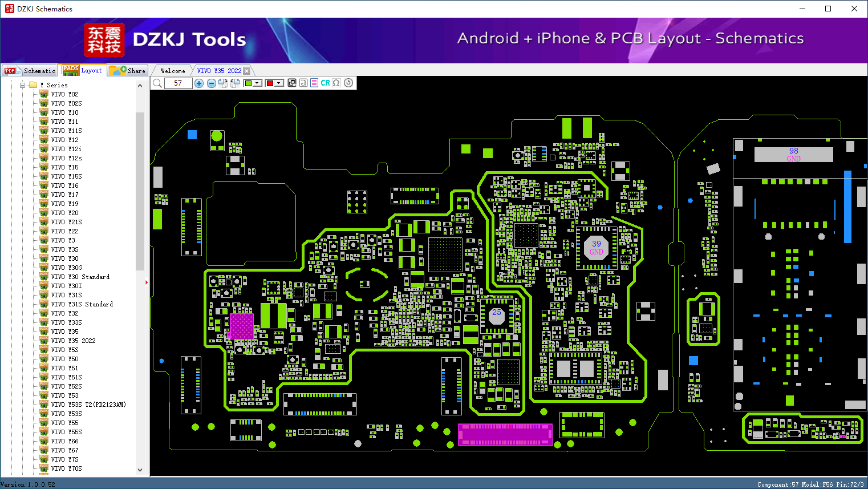Open the VIVO Y31S Standard entry
Image resolution: width=868 pixels, height=489 pixels.
(82, 304)
